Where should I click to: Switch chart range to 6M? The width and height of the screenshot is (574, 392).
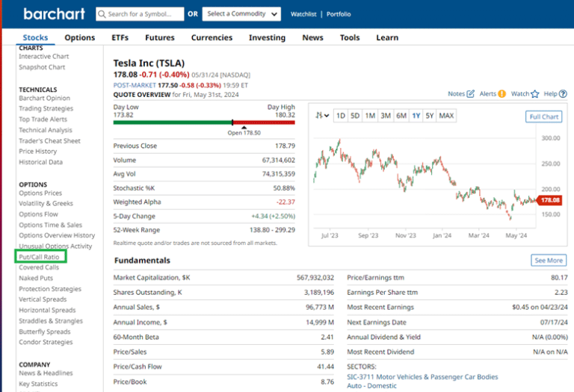(401, 116)
